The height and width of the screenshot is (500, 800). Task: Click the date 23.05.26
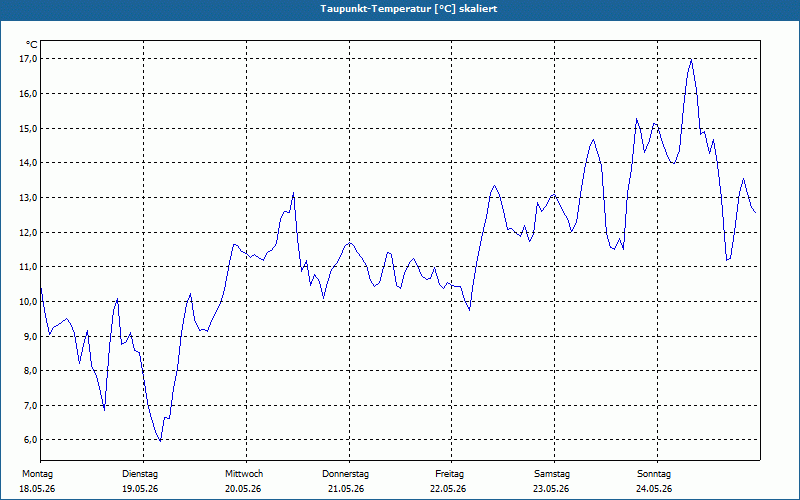coord(551,489)
